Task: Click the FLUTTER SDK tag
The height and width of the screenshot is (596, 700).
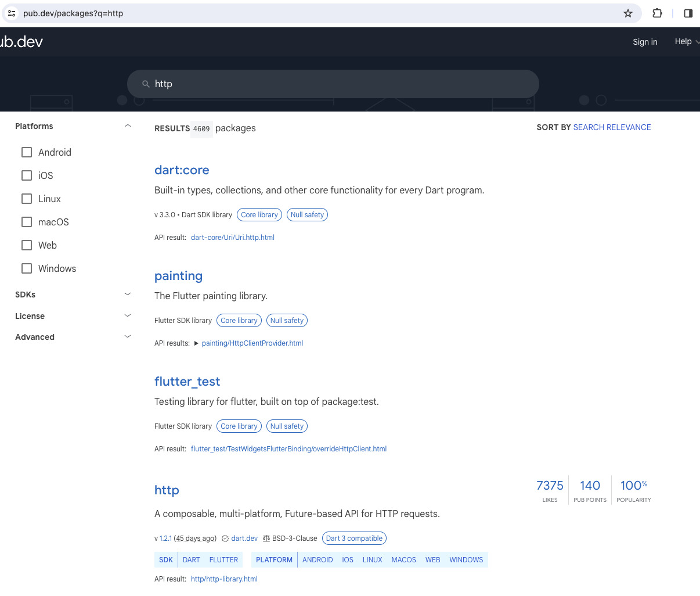Action: [x=223, y=560]
